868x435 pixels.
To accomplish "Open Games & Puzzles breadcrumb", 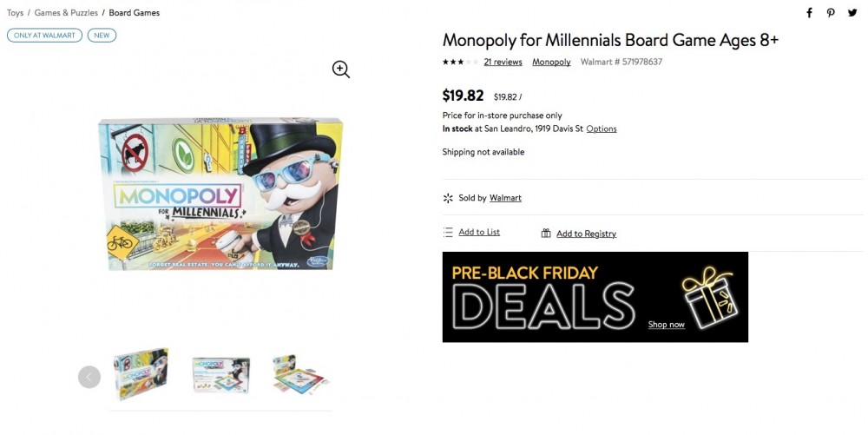I will pyautogui.click(x=66, y=13).
